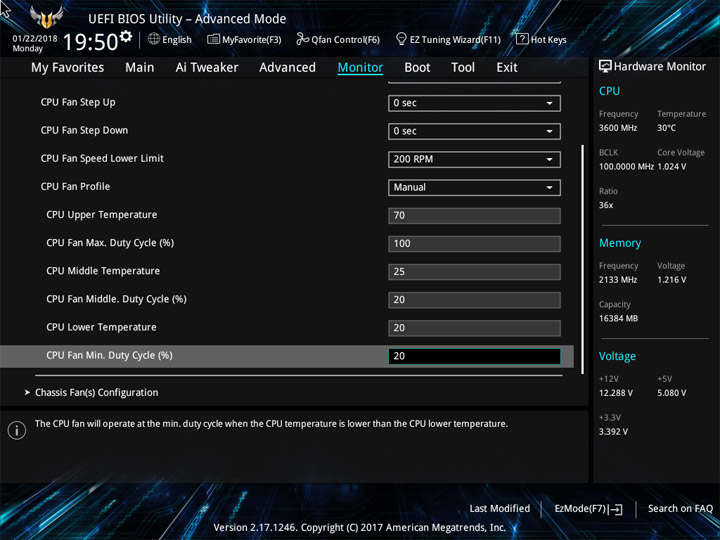
Task: Click the Hardware Monitor screen icon
Action: [x=605, y=66]
